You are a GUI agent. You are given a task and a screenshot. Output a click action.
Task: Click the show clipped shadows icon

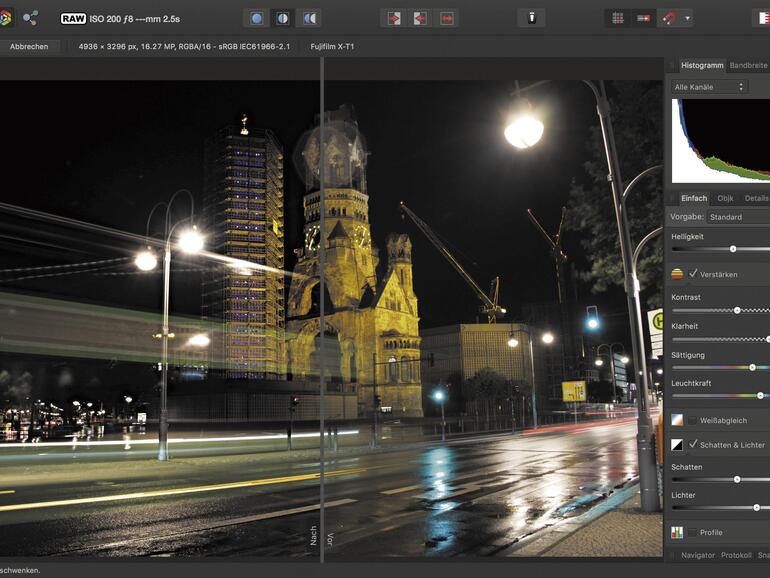click(420, 18)
